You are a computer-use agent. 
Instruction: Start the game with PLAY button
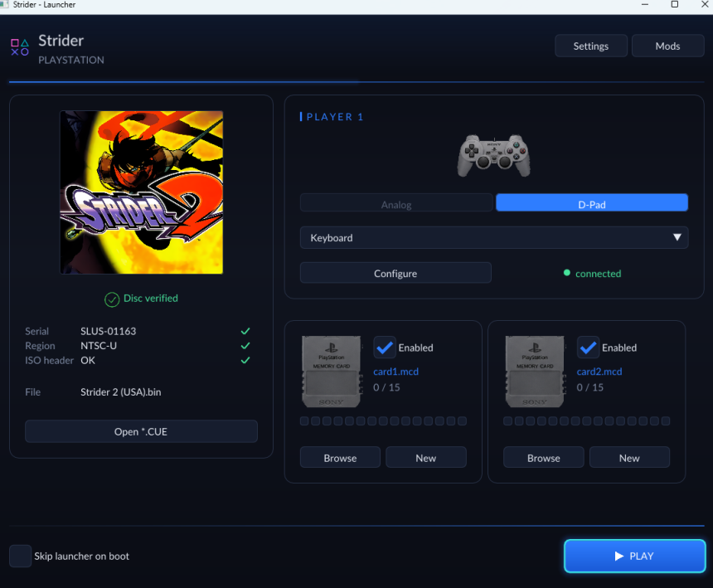coord(634,556)
